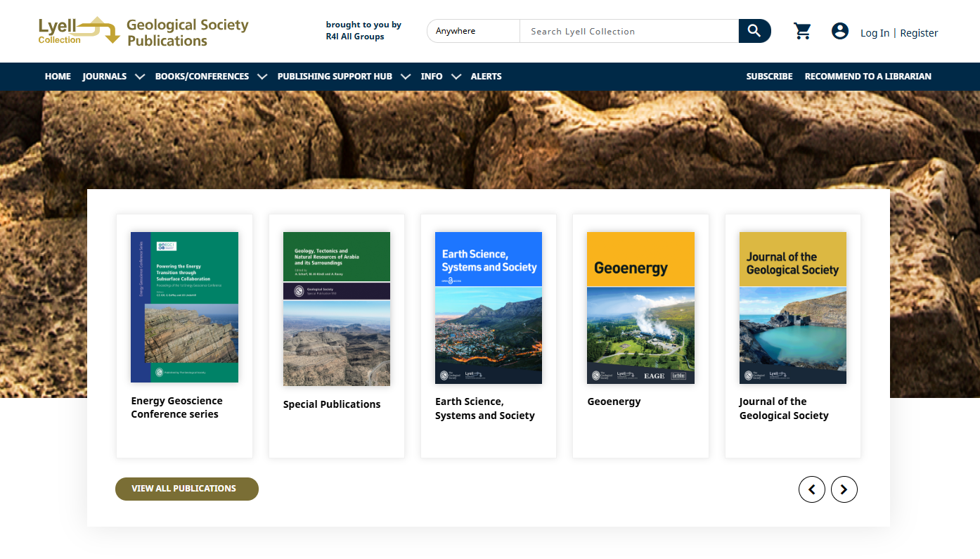Expand the Books/Conferences menu chevron
The image size is (980, 559).
click(262, 77)
